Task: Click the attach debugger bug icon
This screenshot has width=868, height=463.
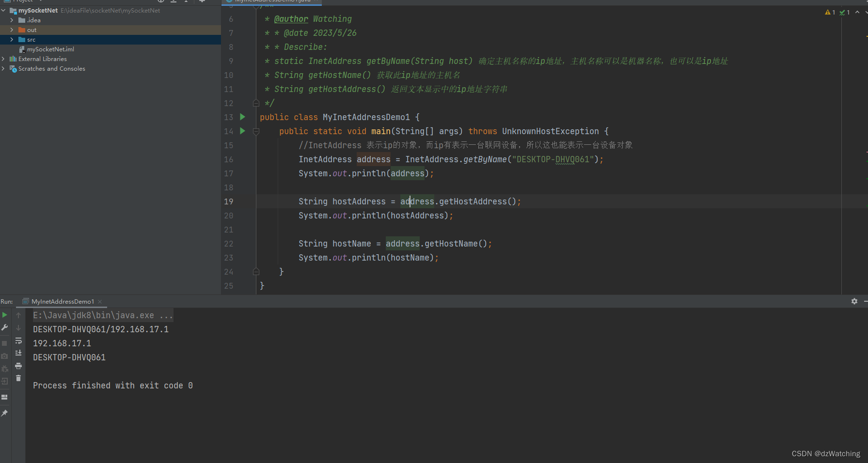Action: point(5,369)
